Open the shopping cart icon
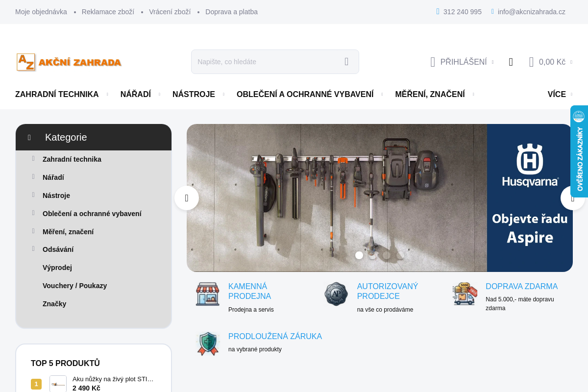Image resolution: width=588 pixels, height=392 pixels. (531, 62)
